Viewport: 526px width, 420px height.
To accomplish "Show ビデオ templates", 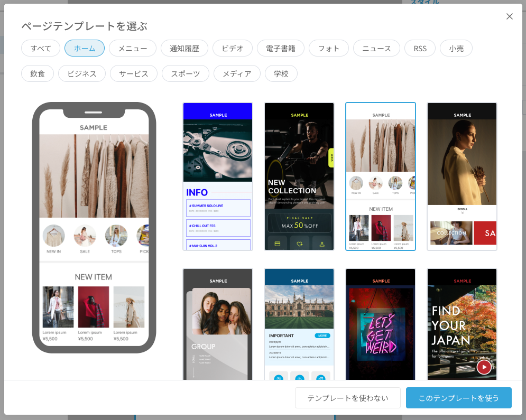I will pyautogui.click(x=233, y=48).
